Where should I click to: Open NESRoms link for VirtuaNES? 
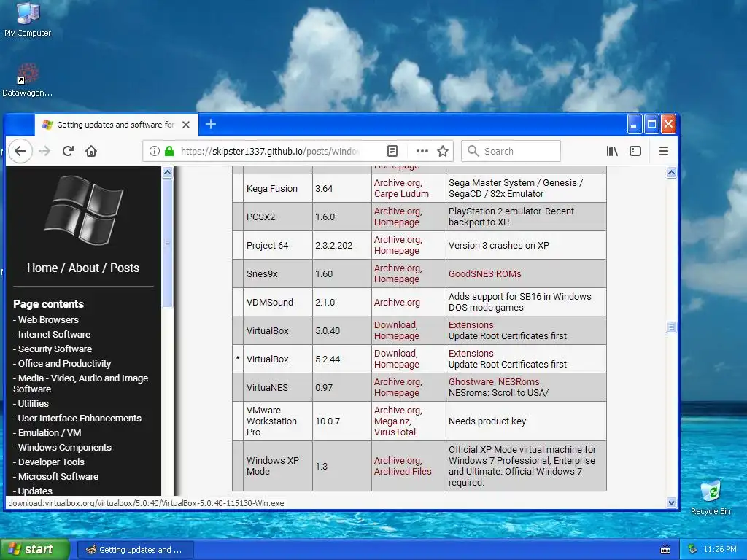(x=519, y=382)
